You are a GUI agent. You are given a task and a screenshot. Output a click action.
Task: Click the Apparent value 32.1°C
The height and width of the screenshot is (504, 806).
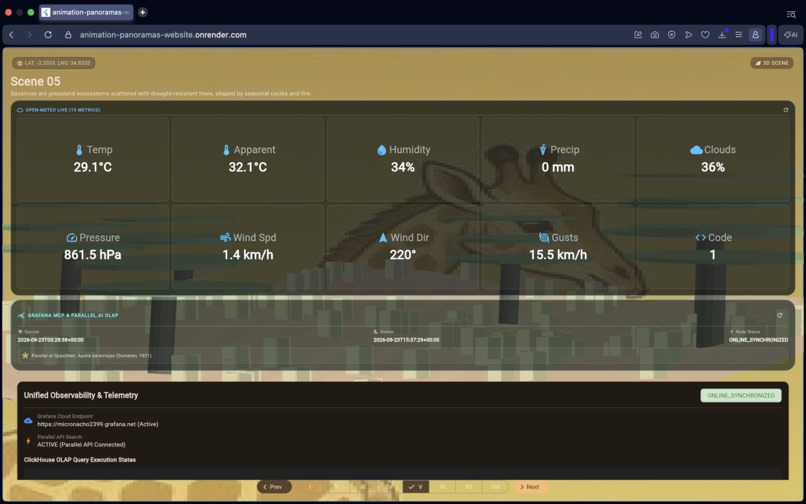pos(248,167)
